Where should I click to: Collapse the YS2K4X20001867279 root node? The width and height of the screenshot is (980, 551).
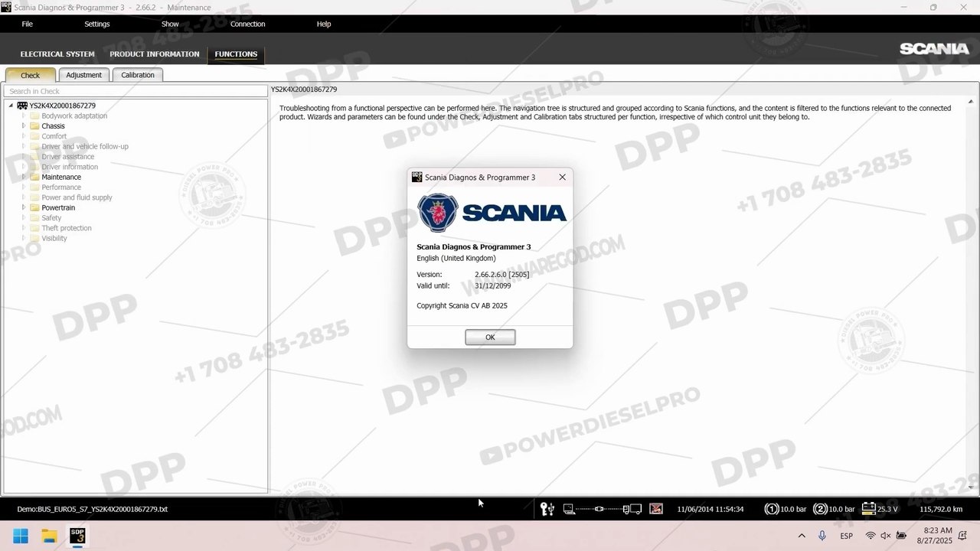point(11,106)
